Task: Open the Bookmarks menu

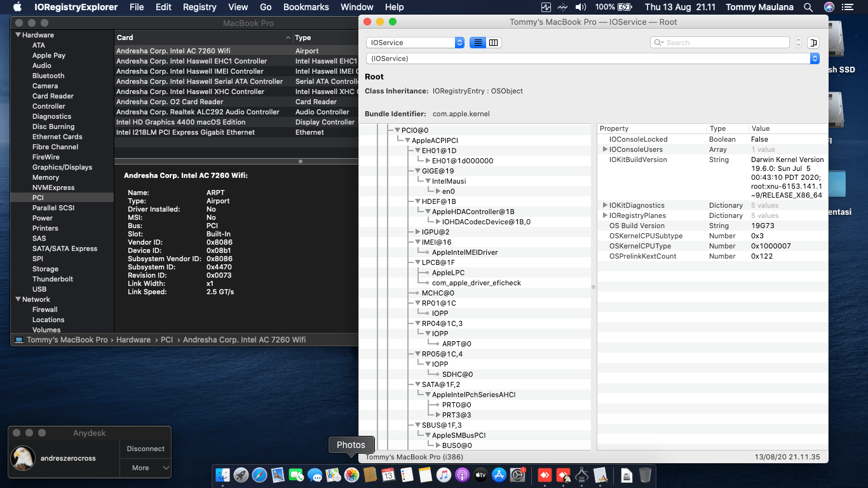Action: click(x=306, y=7)
